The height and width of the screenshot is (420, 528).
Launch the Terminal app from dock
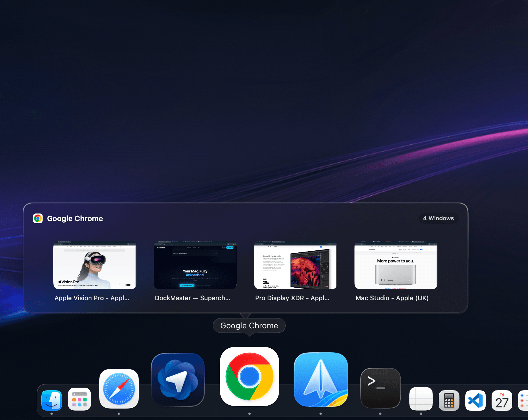coord(380,388)
